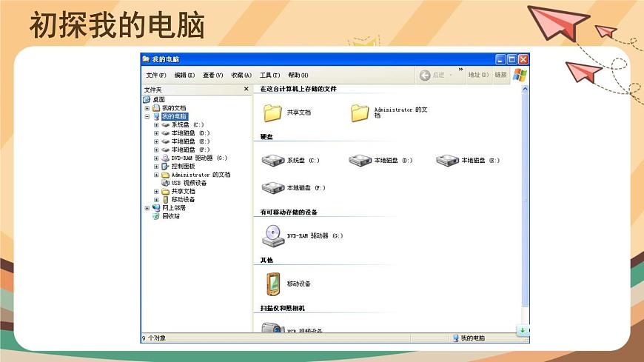Image resolution: width=644 pixels, height=362 pixels.
Task: Click the 控制面板 icon in folder tree
Action: tap(165, 166)
